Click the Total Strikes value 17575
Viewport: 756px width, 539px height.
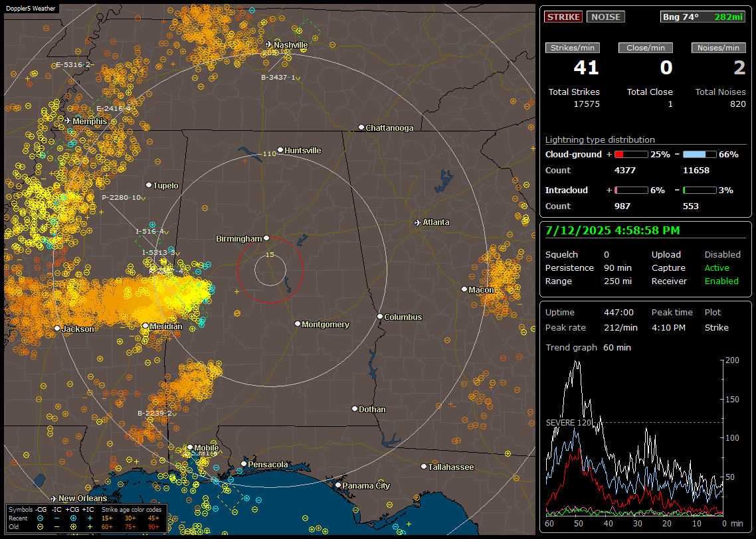pos(587,104)
